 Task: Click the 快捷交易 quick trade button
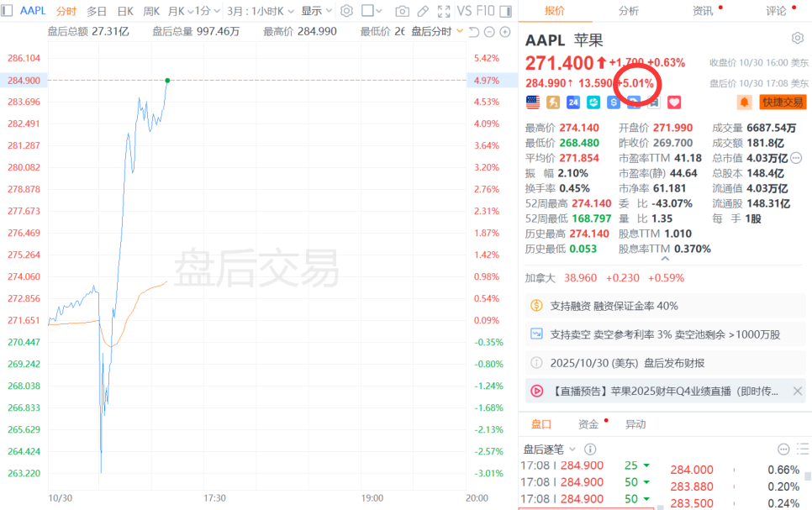tap(782, 102)
